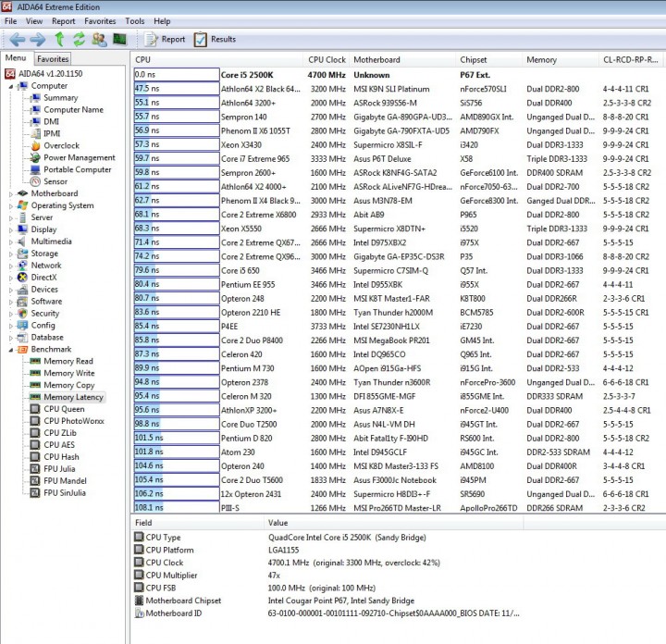
Task: Click the Multimedia speaker icon
Action: pyautogui.click(x=22, y=241)
